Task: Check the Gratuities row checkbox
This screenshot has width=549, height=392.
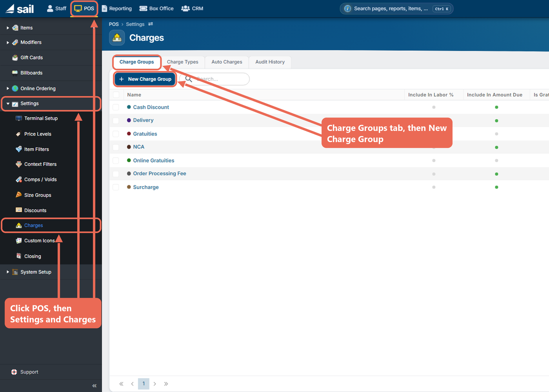Action: 116,134
